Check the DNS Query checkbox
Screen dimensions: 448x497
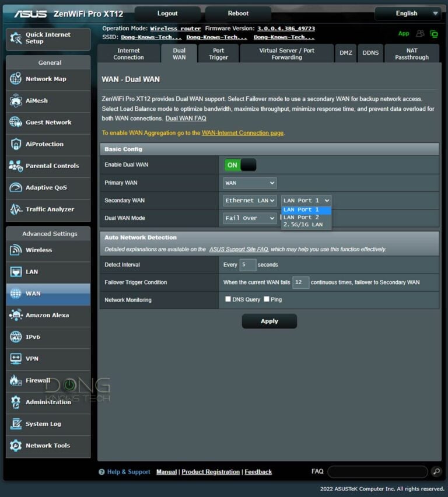tap(228, 299)
